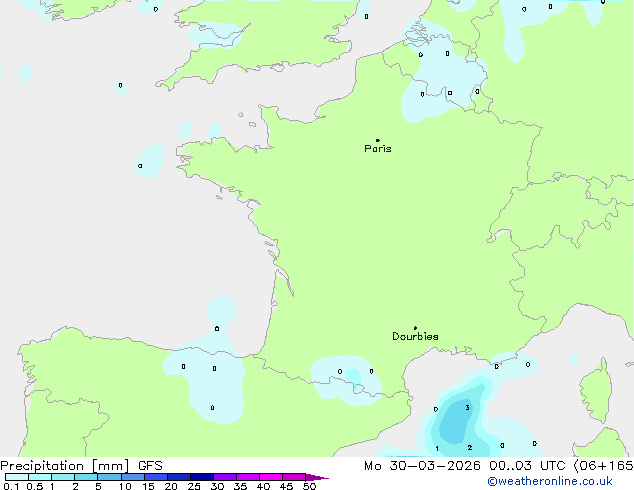The height and width of the screenshot is (490, 634).
Task: Click the legend label 0.1
Action: [11, 486]
